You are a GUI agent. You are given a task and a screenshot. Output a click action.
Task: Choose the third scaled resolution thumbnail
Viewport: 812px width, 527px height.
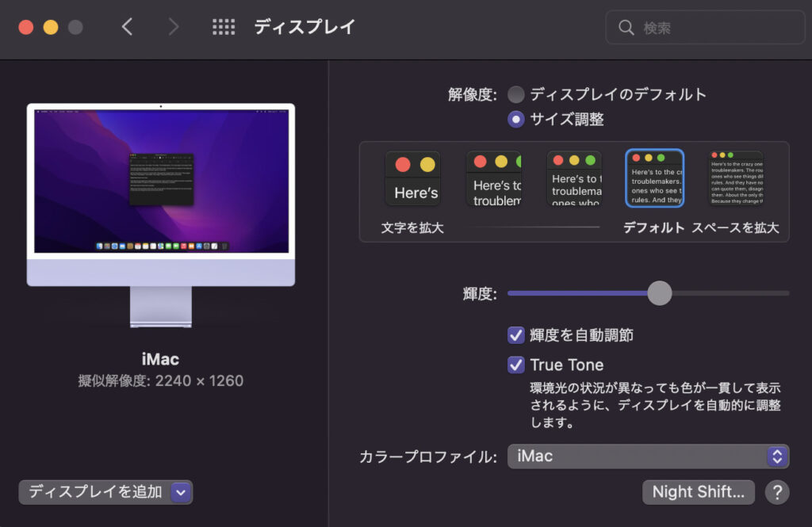pyautogui.click(x=574, y=179)
